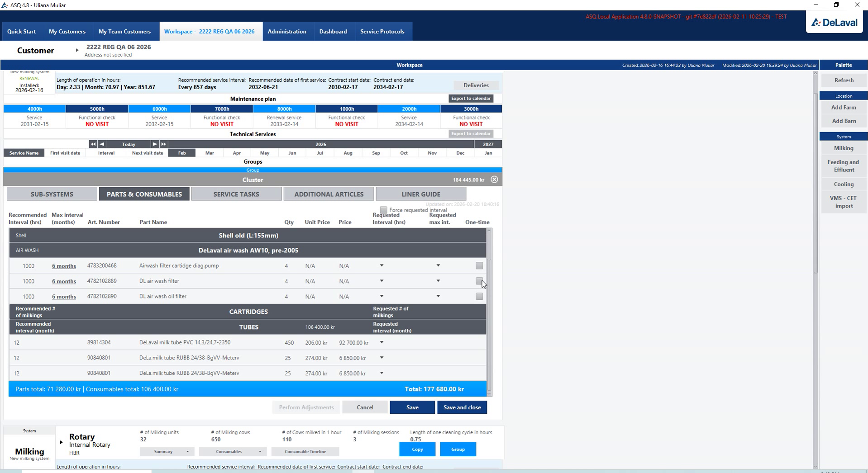
Task: Expand the Rotary system details arrow
Action: pyautogui.click(x=61, y=442)
